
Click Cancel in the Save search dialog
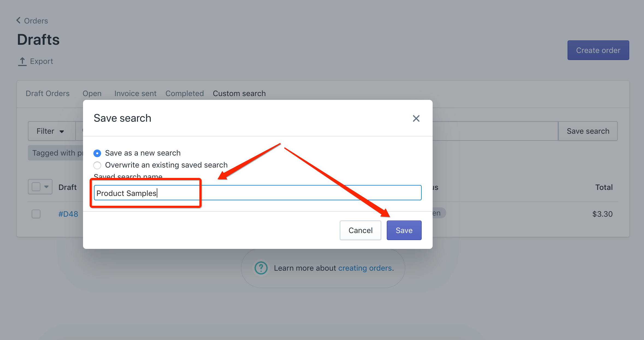point(360,230)
